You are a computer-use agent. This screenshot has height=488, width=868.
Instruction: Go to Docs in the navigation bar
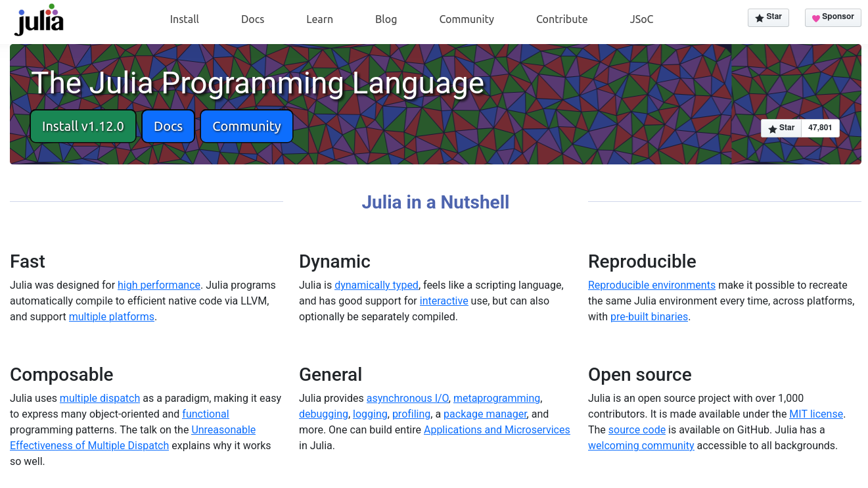point(252,19)
